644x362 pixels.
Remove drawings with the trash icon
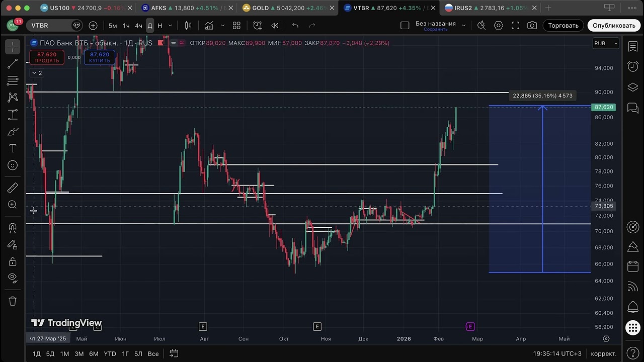pyautogui.click(x=13, y=301)
